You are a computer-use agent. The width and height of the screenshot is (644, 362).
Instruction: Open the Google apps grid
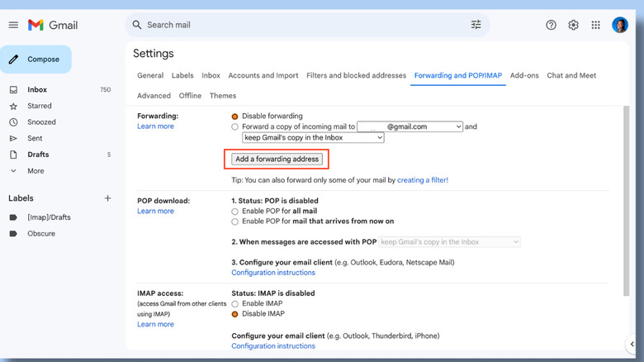click(595, 25)
